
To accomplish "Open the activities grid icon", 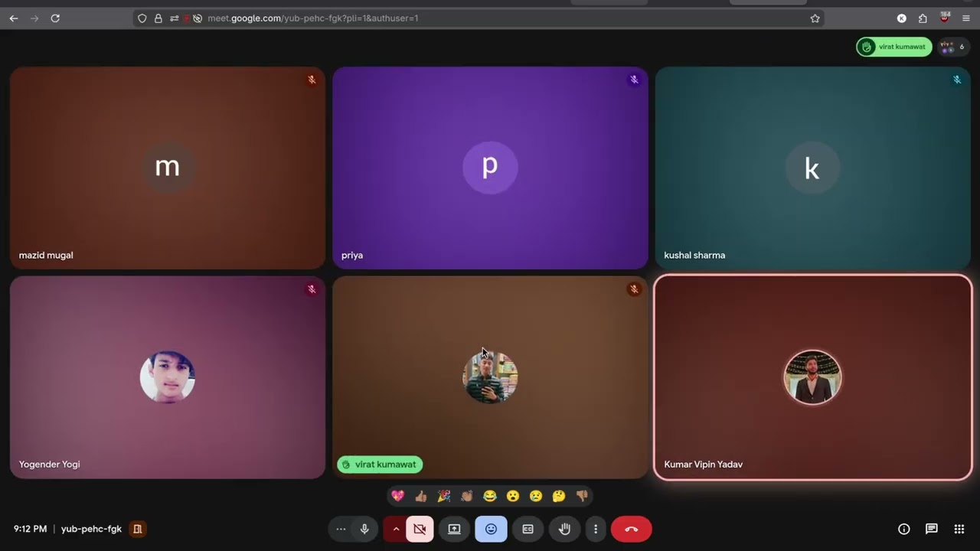I will (x=959, y=529).
